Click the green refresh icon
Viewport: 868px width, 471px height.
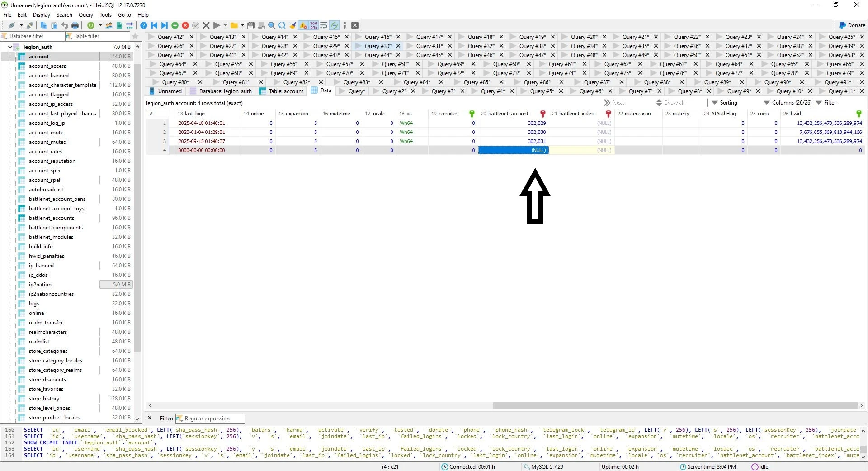pyautogui.click(x=91, y=25)
